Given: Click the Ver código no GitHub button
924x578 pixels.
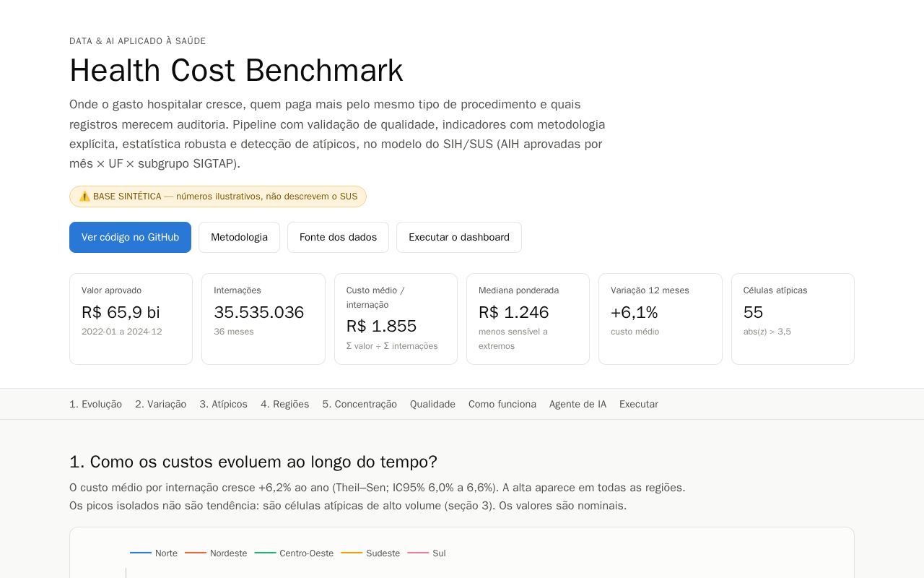Looking at the screenshot, I should pyautogui.click(x=130, y=237).
